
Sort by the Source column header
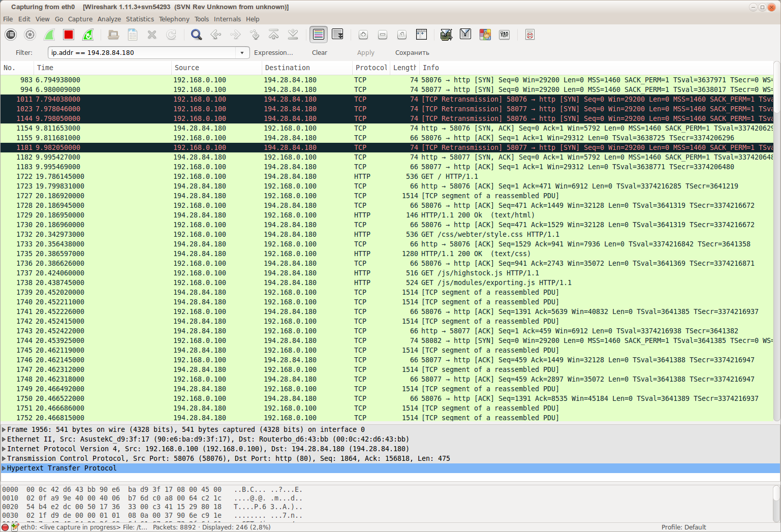point(216,68)
